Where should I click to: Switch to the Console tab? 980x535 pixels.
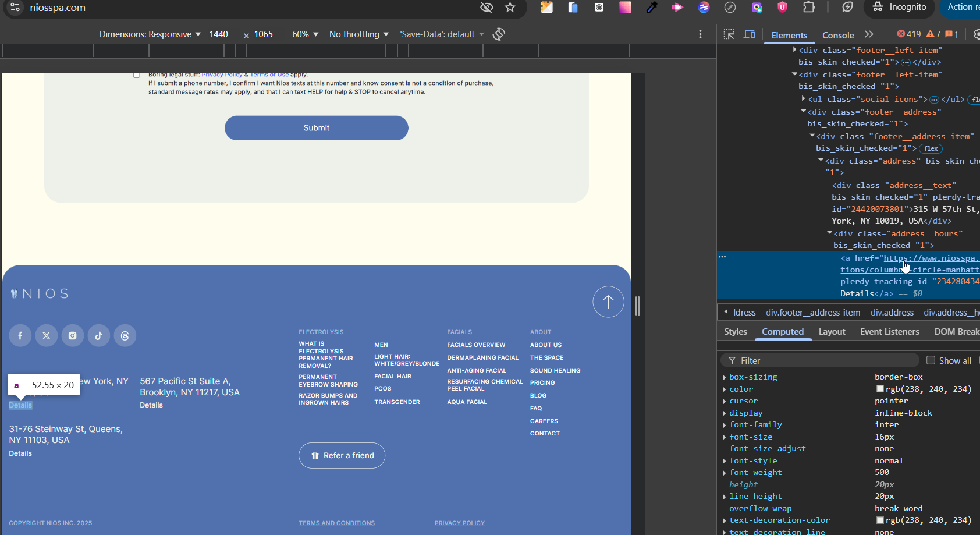838,35
